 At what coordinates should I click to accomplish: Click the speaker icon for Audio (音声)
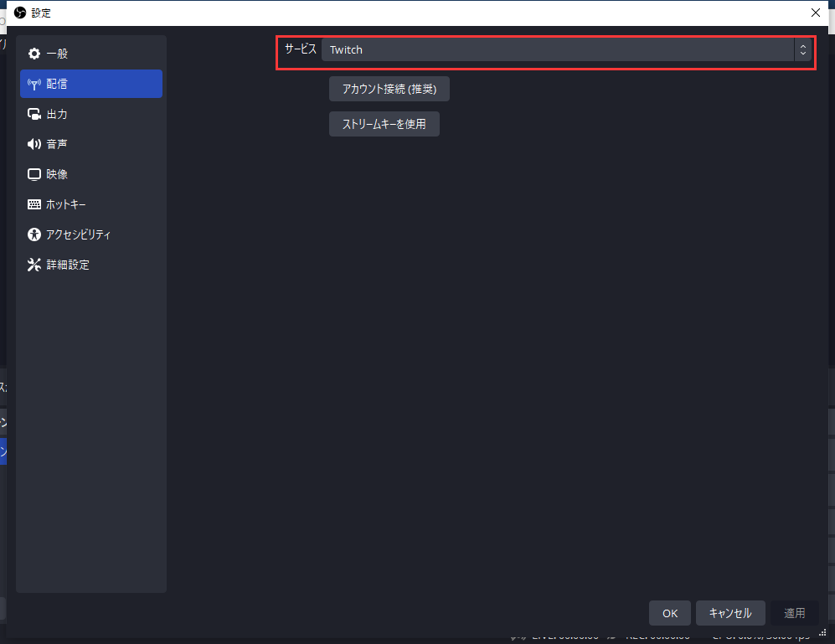click(34, 144)
